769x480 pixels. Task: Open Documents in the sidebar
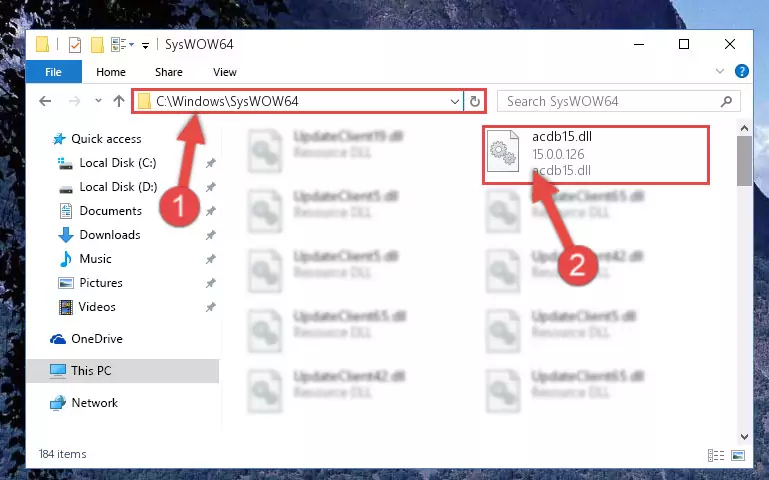click(x=110, y=211)
